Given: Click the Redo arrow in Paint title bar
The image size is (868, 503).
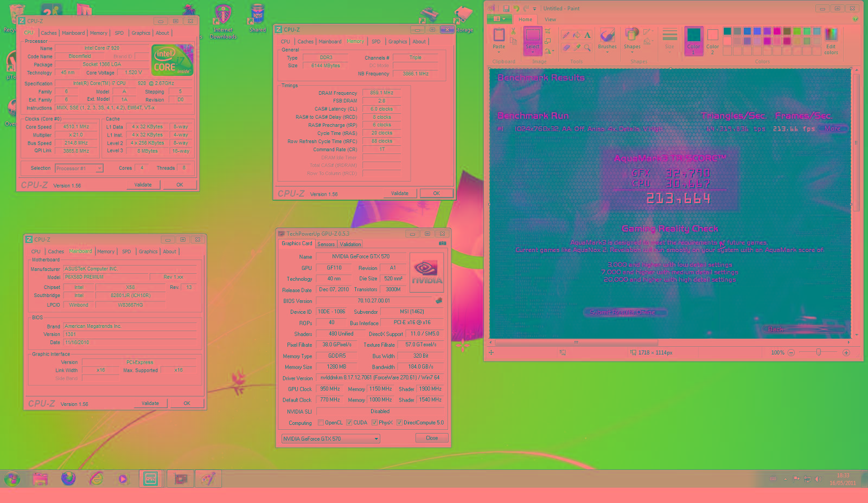Looking at the screenshot, I should pyautogui.click(x=526, y=8).
